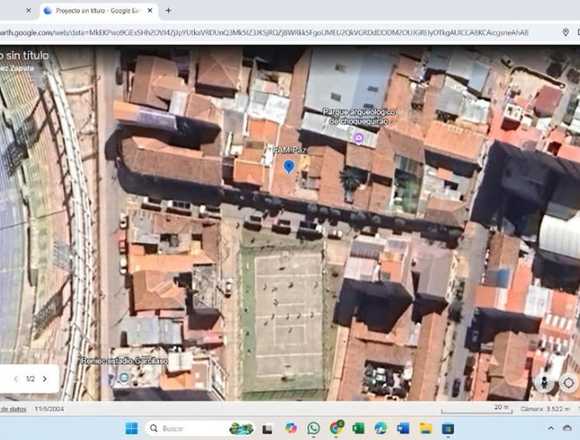
Task: Open File Explorer from the taskbar
Action: (426, 428)
